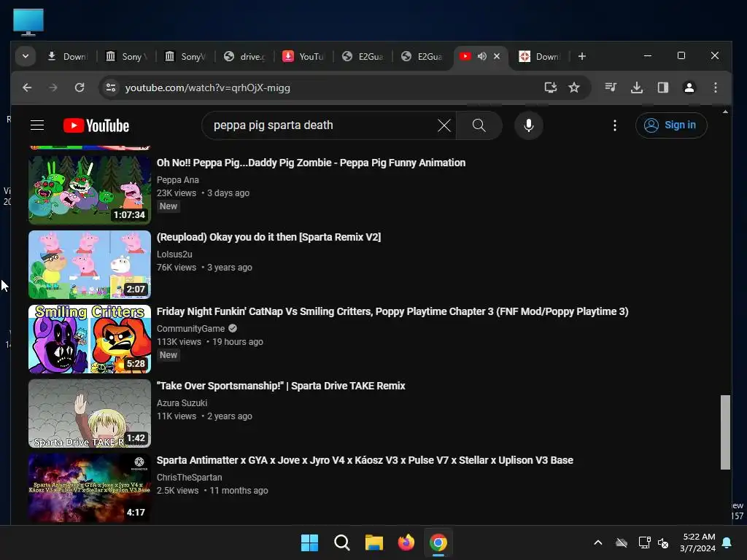Clear the search query with X
This screenshot has height=560, width=747.
click(444, 125)
